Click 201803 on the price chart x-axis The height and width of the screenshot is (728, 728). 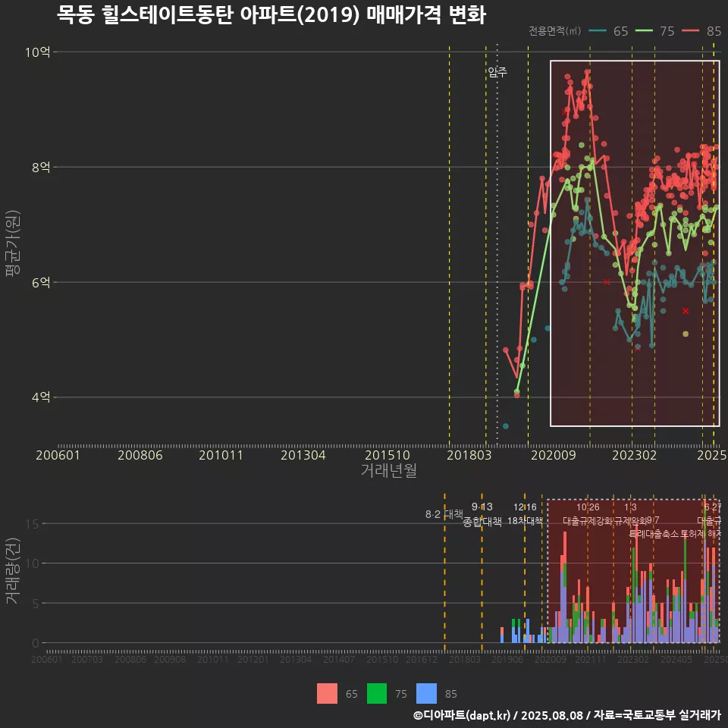[469, 455]
